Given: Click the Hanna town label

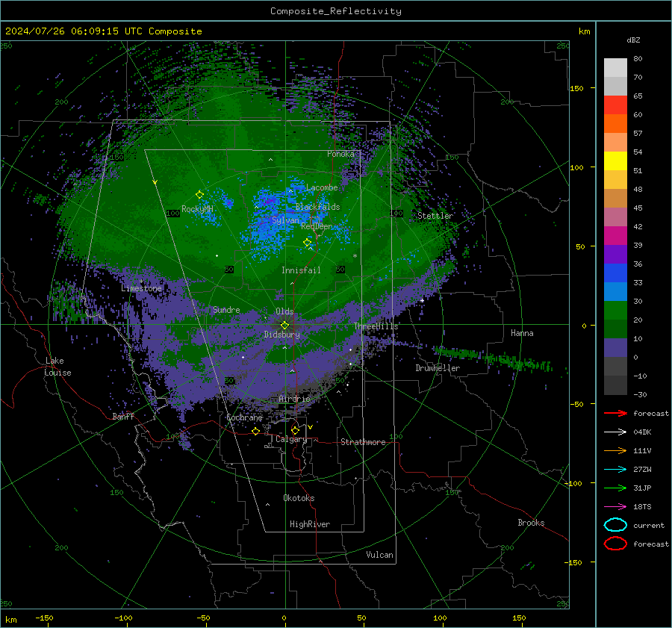Looking at the screenshot, I should (x=522, y=333).
